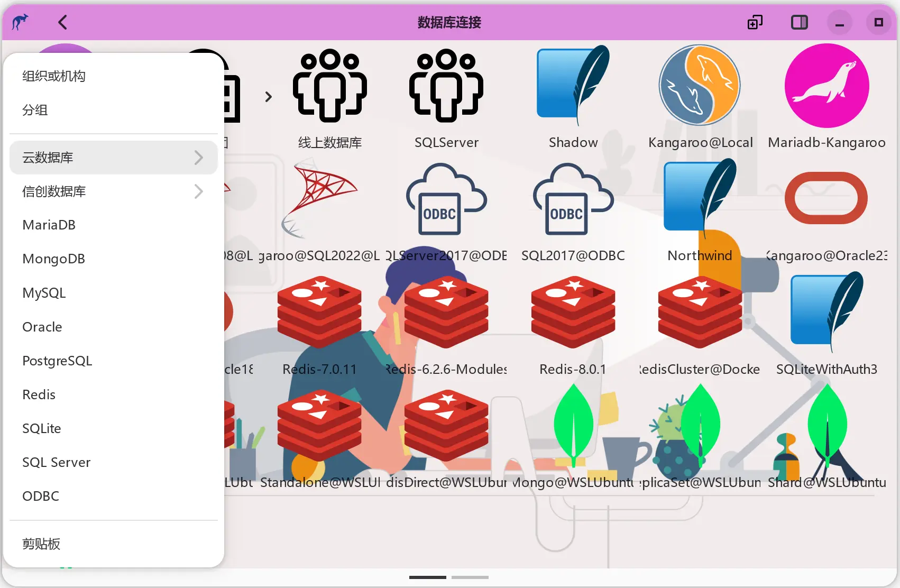The height and width of the screenshot is (588, 900).
Task: Open a new window from title bar
Action: pyautogui.click(x=755, y=22)
